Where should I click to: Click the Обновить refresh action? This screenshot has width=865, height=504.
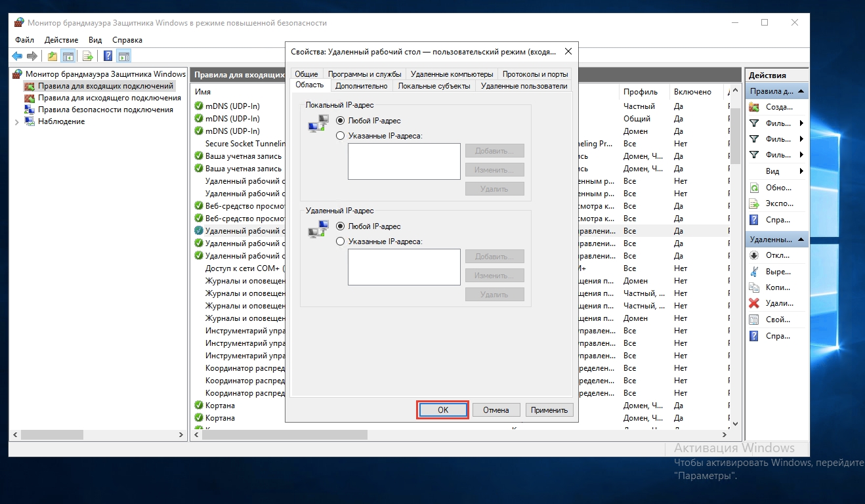778,188
